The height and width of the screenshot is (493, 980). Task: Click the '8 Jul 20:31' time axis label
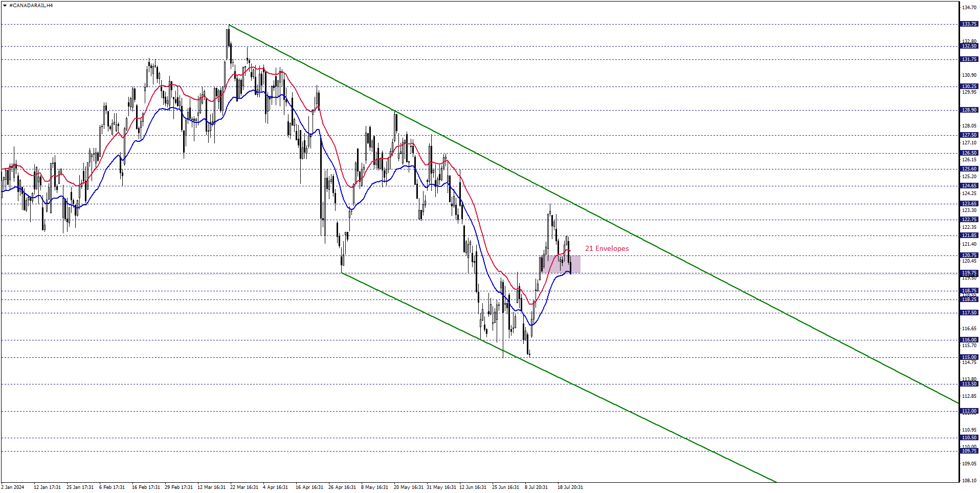(536, 487)
